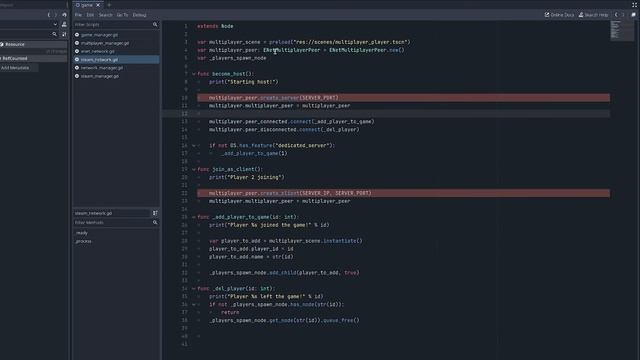Go to previous script history arrow
Viewport: 640px width, 360px height.
(616, 15)
